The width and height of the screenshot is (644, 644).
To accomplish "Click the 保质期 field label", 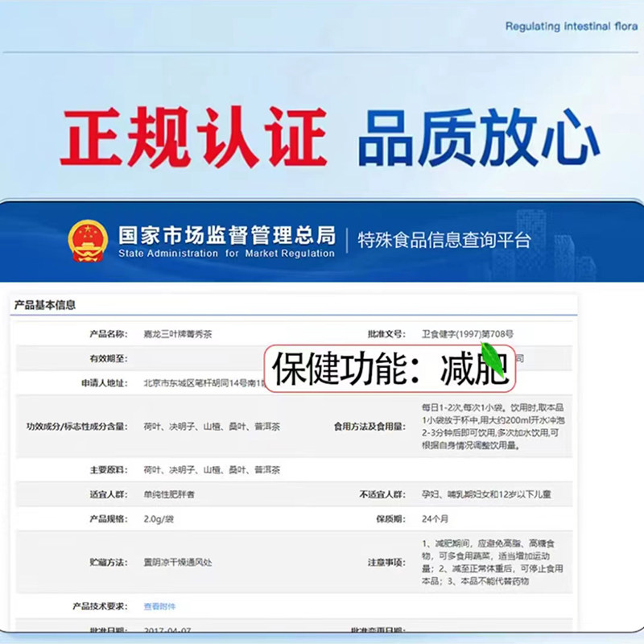I will [x=390, y=518].
